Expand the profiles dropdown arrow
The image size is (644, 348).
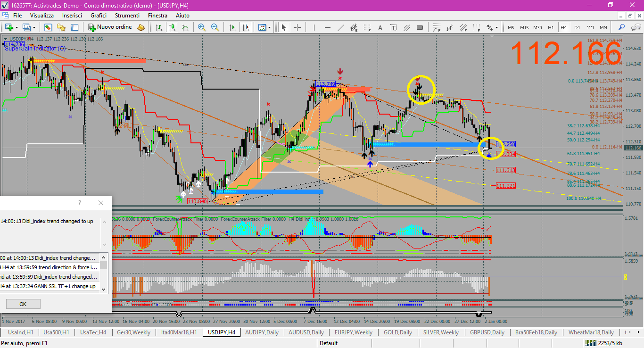(x=34, y=27)
